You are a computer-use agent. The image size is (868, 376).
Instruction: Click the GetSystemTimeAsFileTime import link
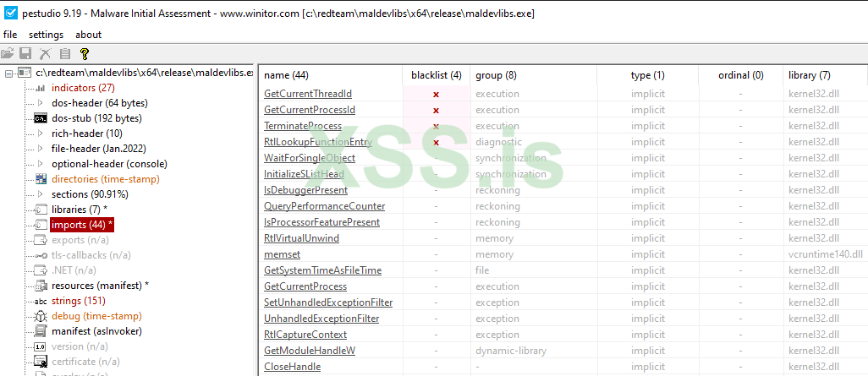point(322,270)
